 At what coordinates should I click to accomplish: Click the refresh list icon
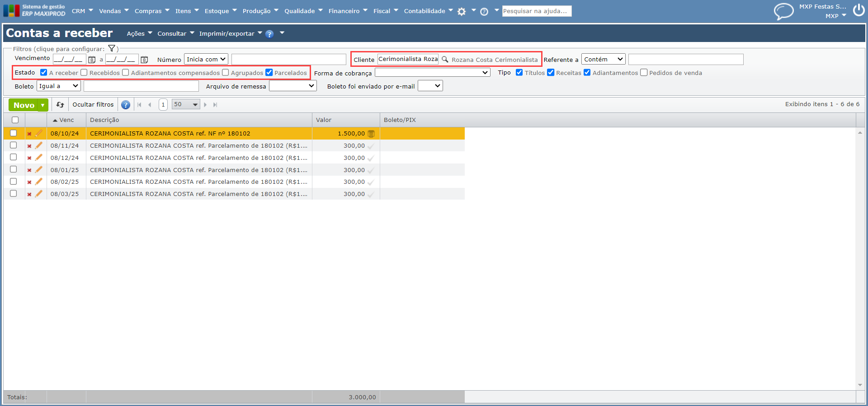[60, 105]
